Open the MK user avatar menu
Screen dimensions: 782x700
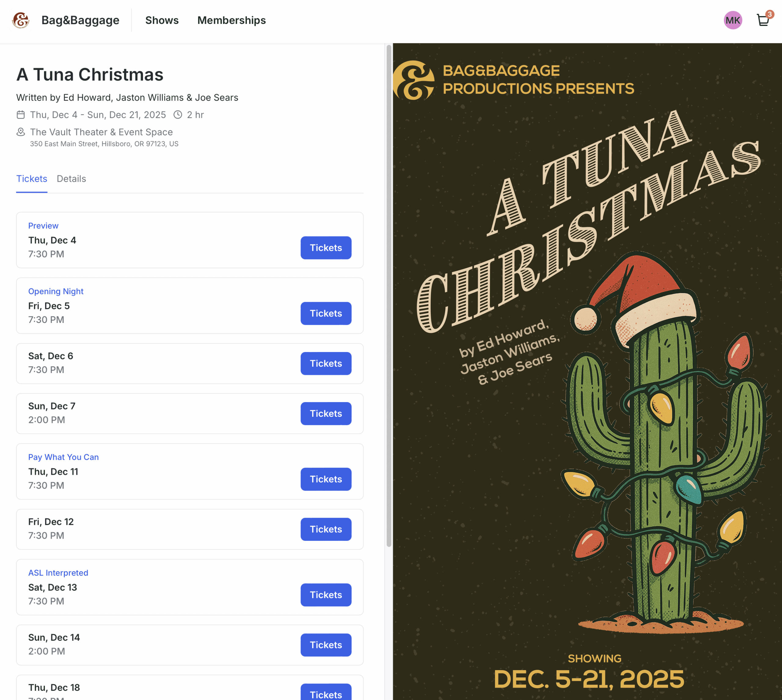(x=733, y=20)
